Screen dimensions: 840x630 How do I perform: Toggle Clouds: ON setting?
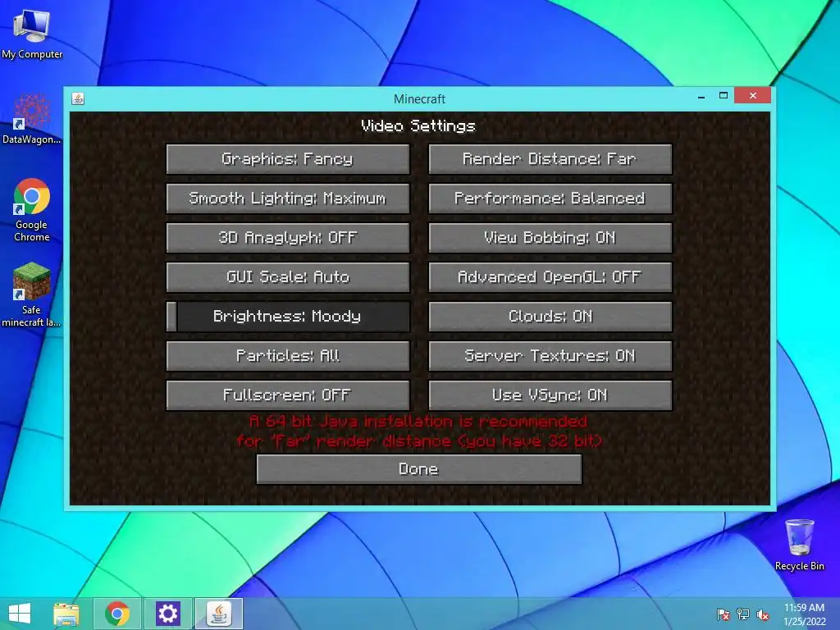tap(550, 317)
